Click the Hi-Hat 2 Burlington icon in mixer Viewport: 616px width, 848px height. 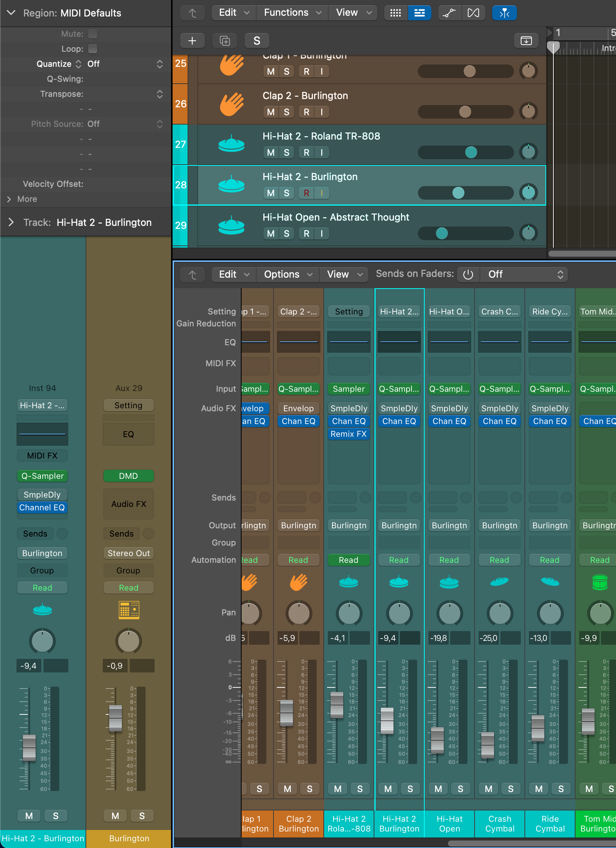[x=399, y=582]
